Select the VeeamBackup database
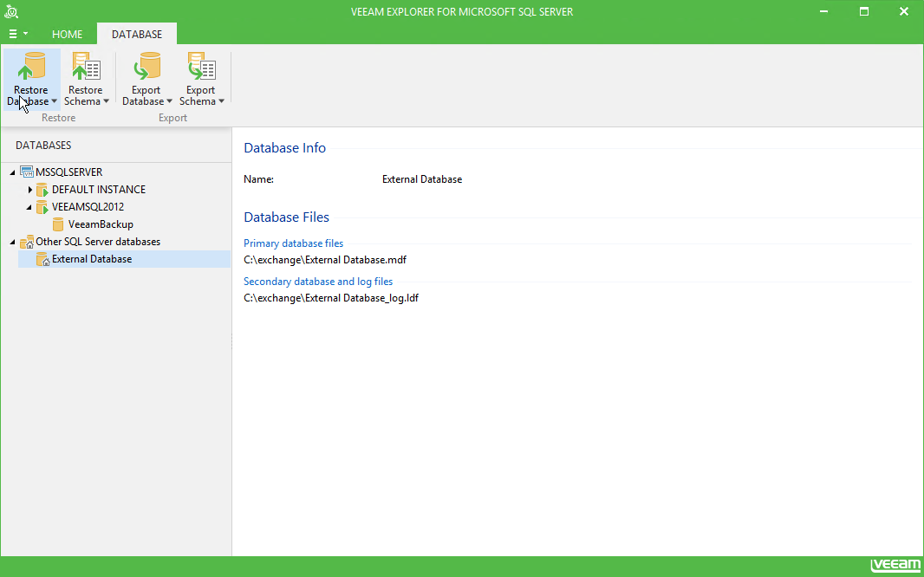The width and height of the screenshot is (924, 577). click(x=101, y=224)
